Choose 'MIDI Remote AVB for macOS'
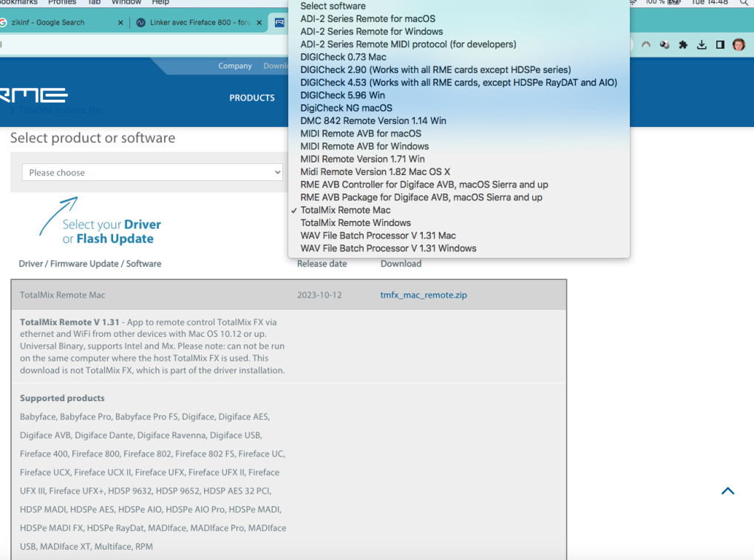 click(x=361, y=134)
